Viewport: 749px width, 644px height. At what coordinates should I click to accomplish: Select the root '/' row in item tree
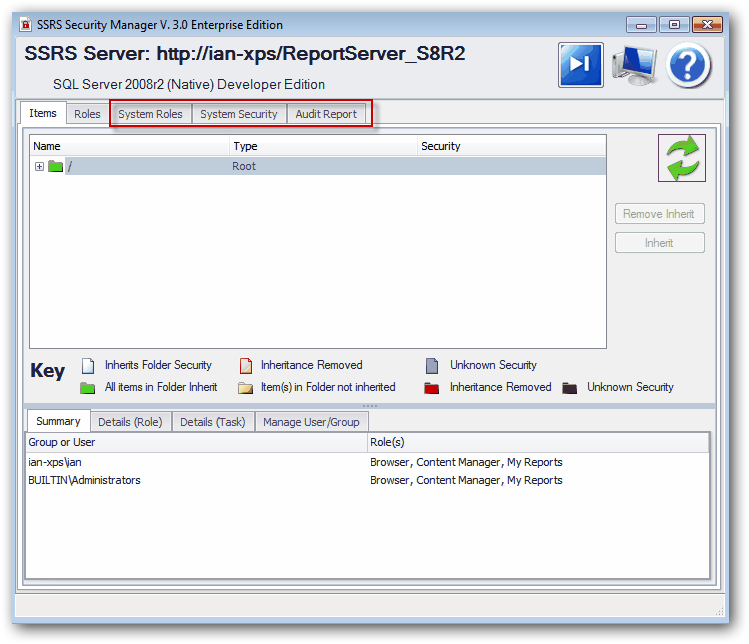[318, 166]
